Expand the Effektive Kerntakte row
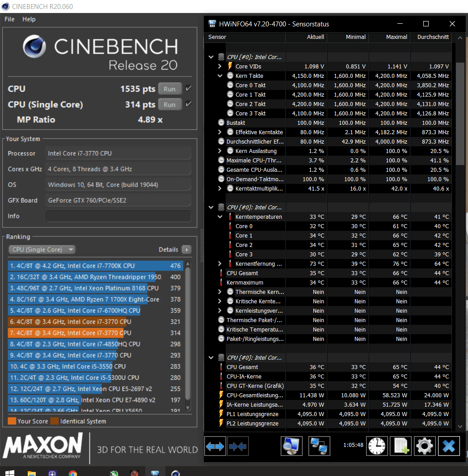Viewport: 468px width, 476px height. (220, 132)
